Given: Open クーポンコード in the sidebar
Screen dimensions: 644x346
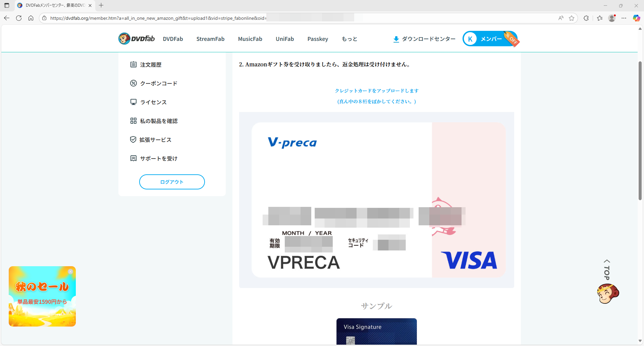Looking at the screenshot, I should (x=158, y=83).
